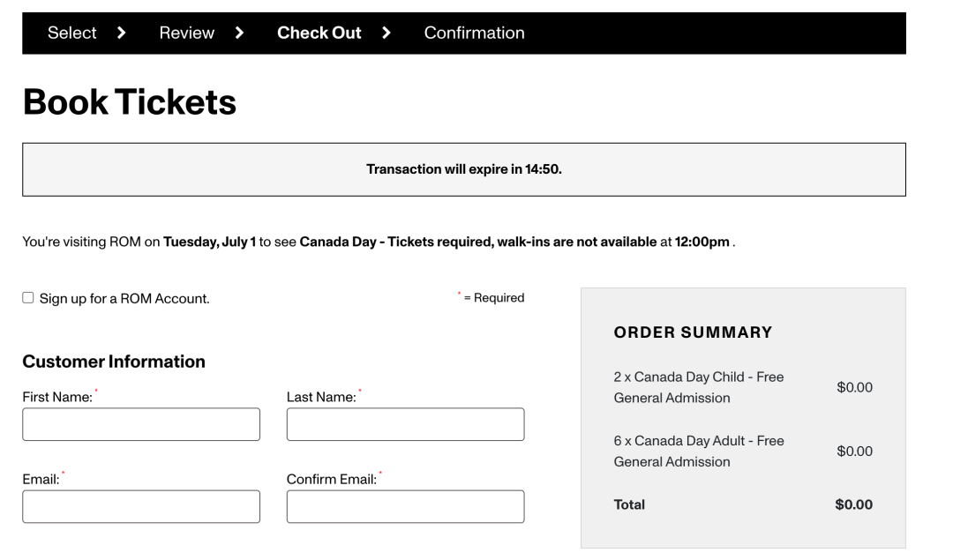This screenshot has width=953, height=560.
Task: Click the Book Tickets heading
Action: pos(130,102)
